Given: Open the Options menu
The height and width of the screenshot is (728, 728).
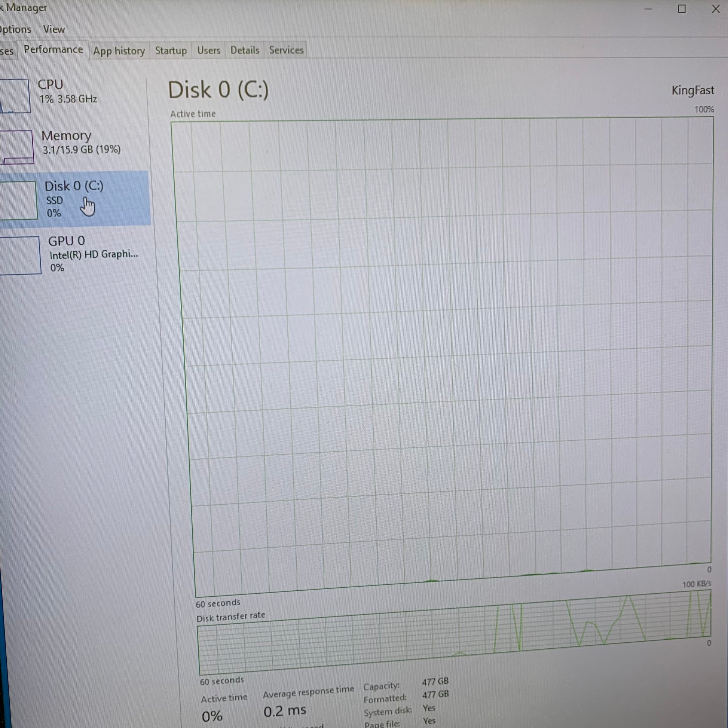Looking at the screenshot, I should [x=15, y=30].
